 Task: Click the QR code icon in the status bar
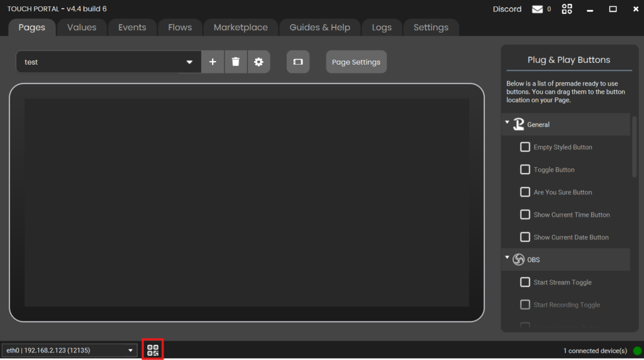click(153, 350)
